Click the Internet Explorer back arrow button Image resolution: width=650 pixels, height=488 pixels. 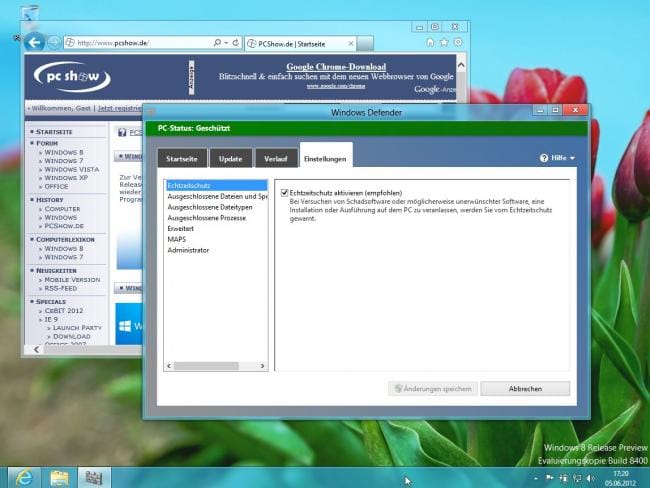[34, 42]
